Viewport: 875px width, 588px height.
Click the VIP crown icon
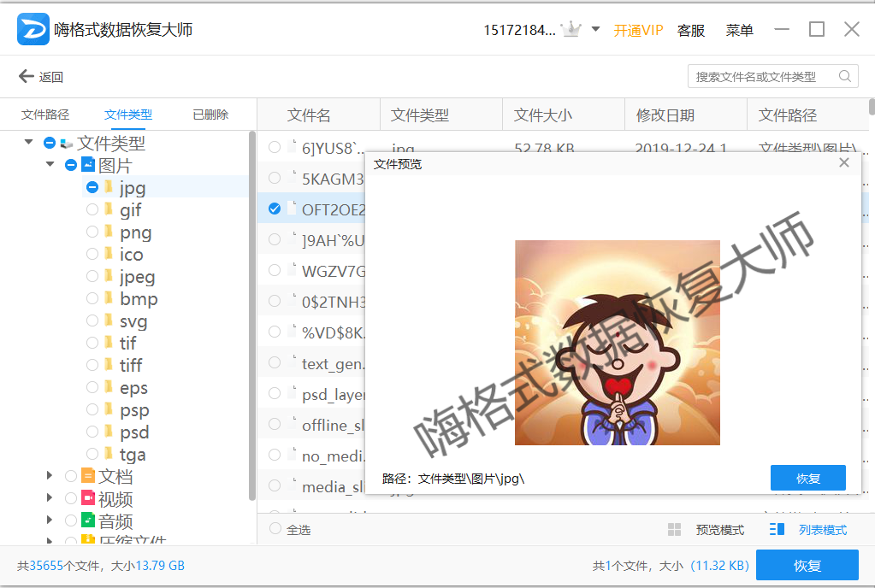(x=571, y=29)
